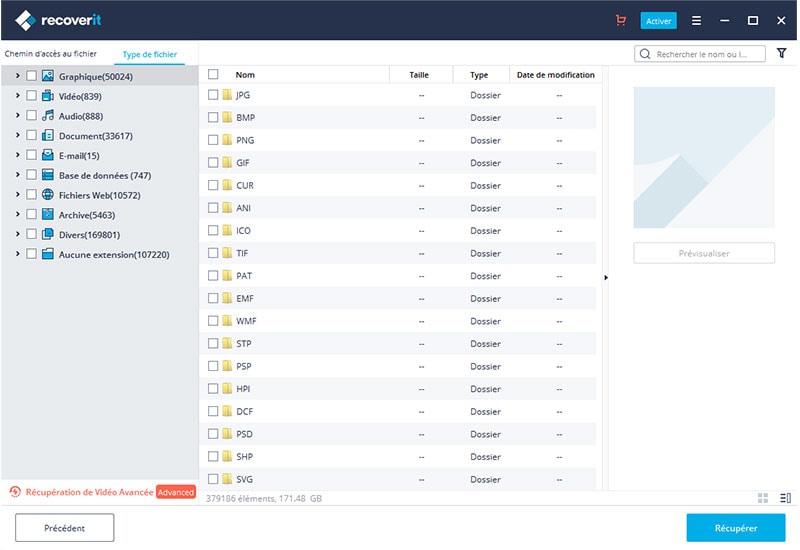Expand the Vidéo tree node
The height and width of the screenshot is (550, 800).
click(x=17, y=96)
